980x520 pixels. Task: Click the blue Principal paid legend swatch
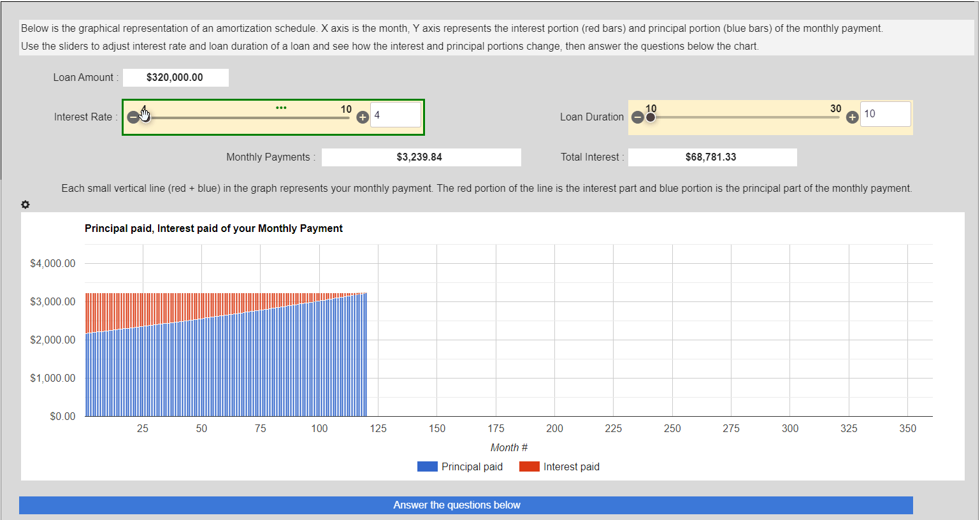[x=428, y=466]
